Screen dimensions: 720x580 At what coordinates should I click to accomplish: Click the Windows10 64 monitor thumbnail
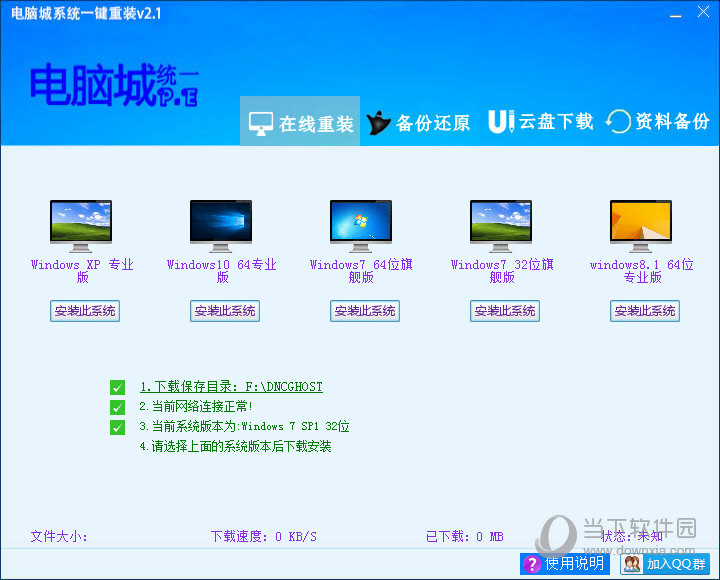pos(221,225)
